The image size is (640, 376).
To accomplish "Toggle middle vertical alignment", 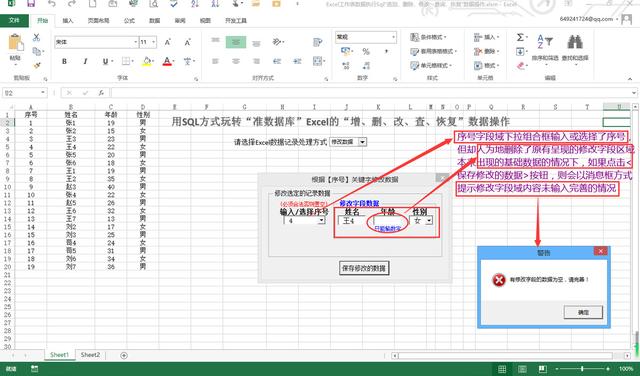I will tap(236, 42).
